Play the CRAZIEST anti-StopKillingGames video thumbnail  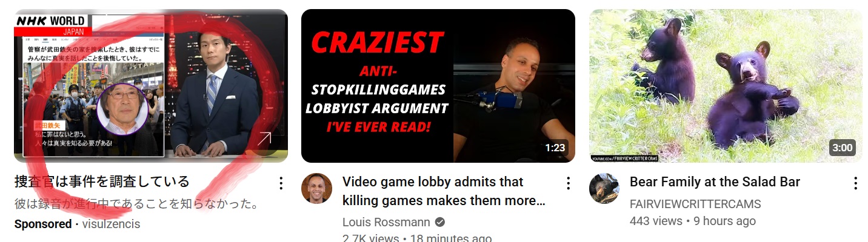438,86
